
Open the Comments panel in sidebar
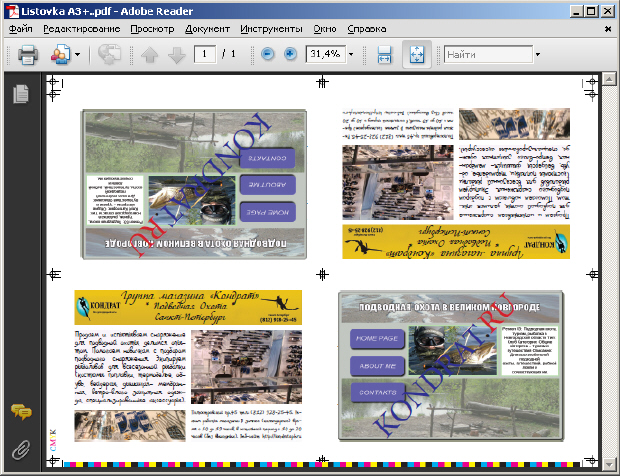(19, 411)
